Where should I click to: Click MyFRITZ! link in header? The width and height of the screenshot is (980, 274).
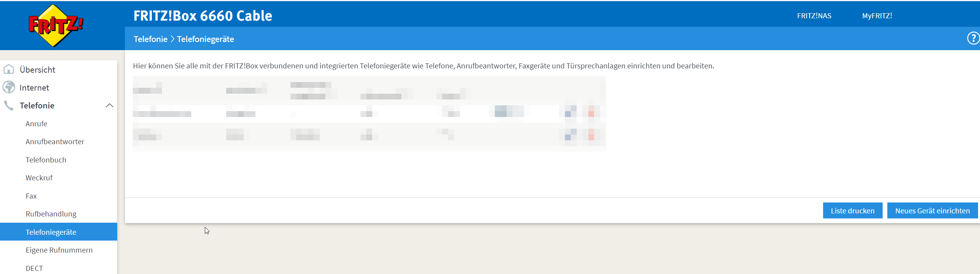(877, 16)
